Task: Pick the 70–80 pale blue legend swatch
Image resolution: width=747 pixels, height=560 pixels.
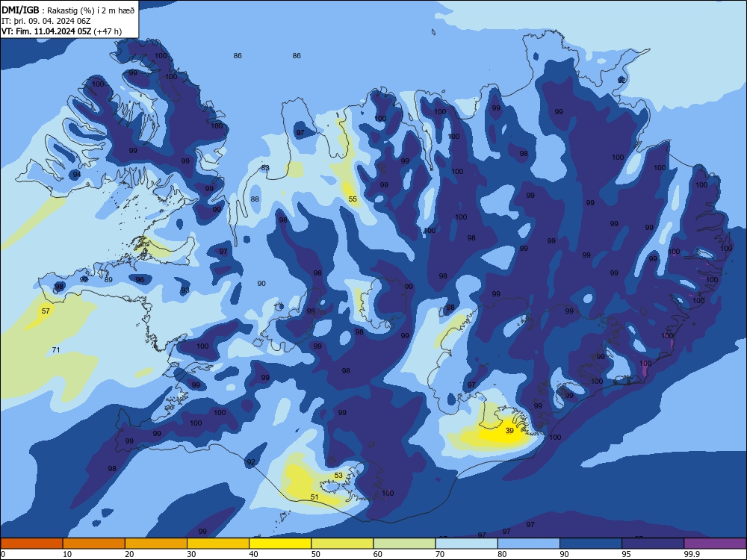Action: 467,544
